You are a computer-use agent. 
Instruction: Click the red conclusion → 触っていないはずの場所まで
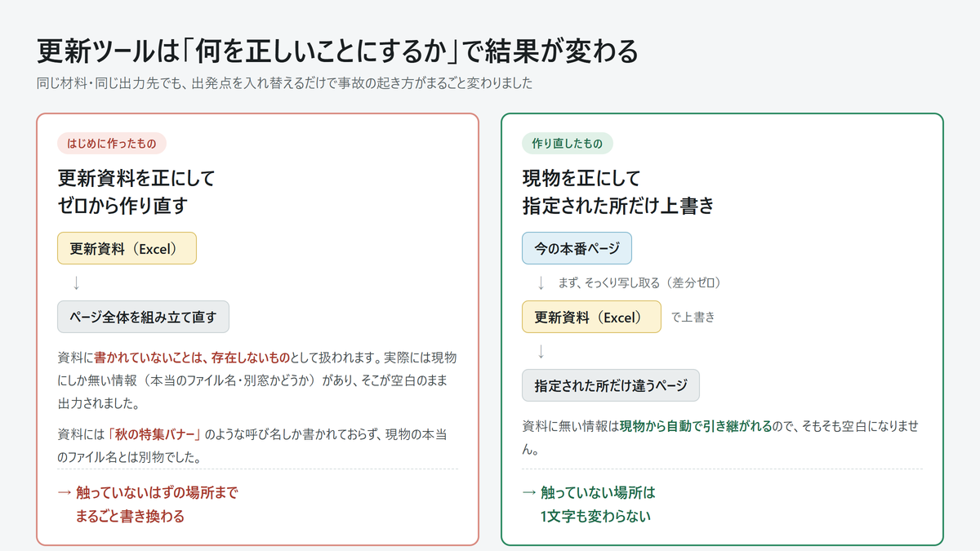[148, 493]
